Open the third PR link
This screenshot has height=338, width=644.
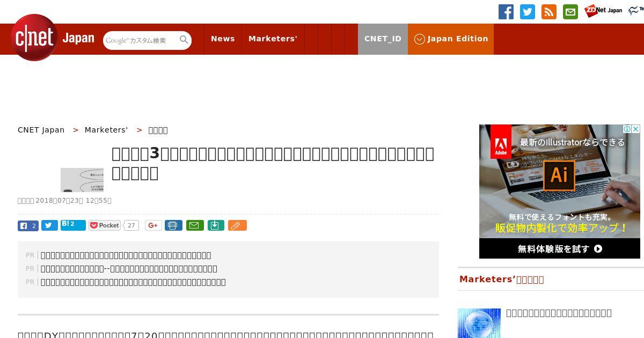tap(133, 282)
